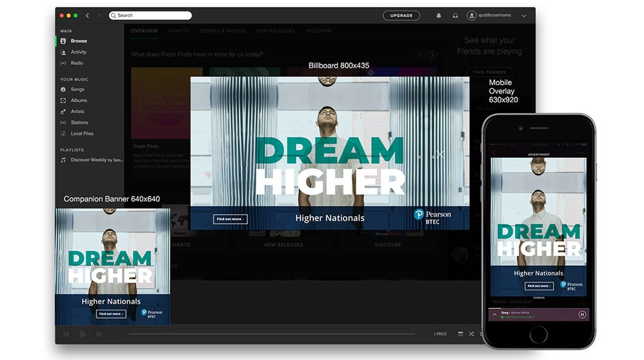Screen dimensions: 644x360
Task: Go back with the left arrow
Action: 88,16
